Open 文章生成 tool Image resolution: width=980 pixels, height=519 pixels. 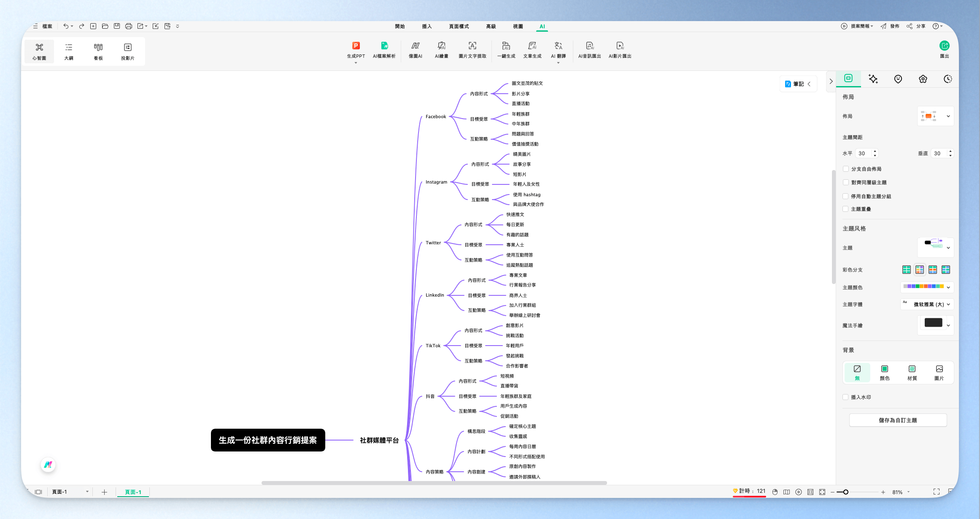coord(532,50)
